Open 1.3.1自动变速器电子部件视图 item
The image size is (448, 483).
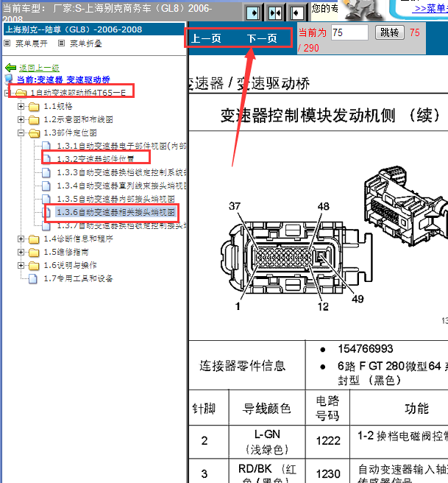pos(122,146)
